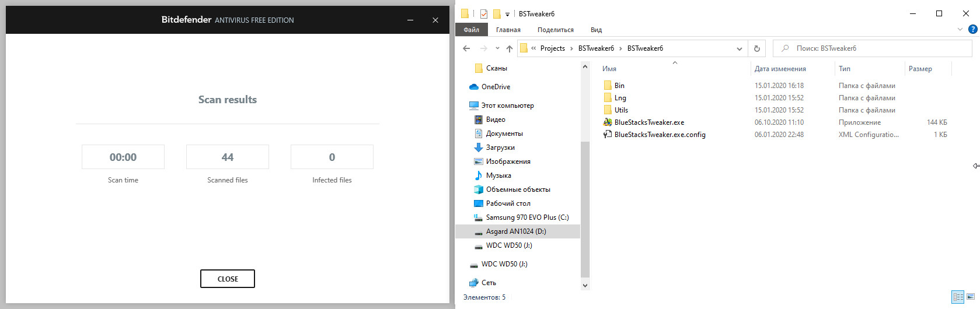Viewport: 980px width, 309px height.
Task: Click the 15.01.2020 16:18 date of Bin
Action: pyautogui.click(x=779, y=86)
